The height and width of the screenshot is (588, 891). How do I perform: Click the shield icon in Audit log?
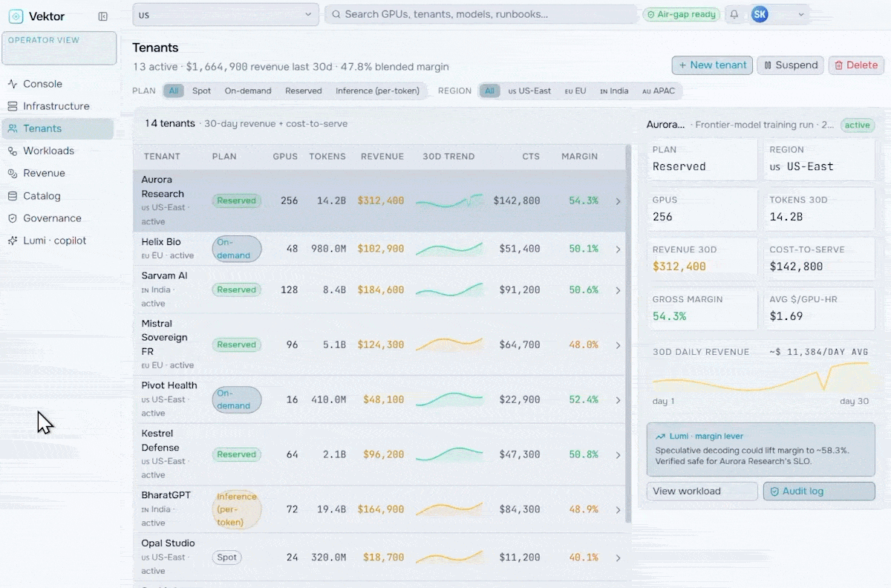pos(774,491)
